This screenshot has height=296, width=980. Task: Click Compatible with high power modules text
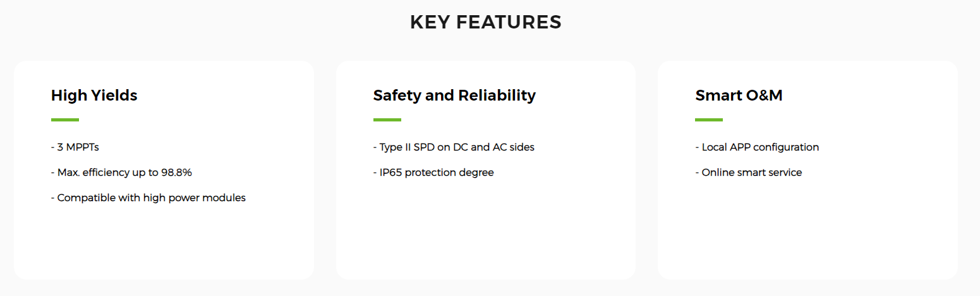tap(148, 198)
